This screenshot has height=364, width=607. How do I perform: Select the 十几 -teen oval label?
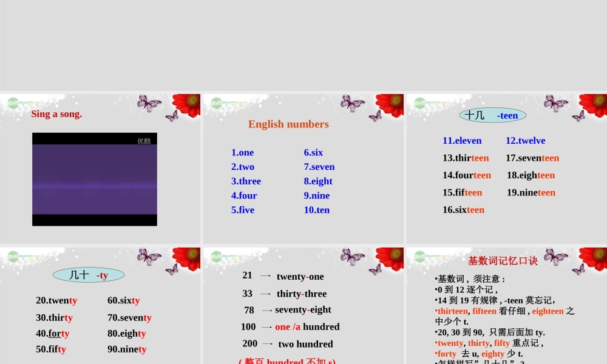[492, 115]
